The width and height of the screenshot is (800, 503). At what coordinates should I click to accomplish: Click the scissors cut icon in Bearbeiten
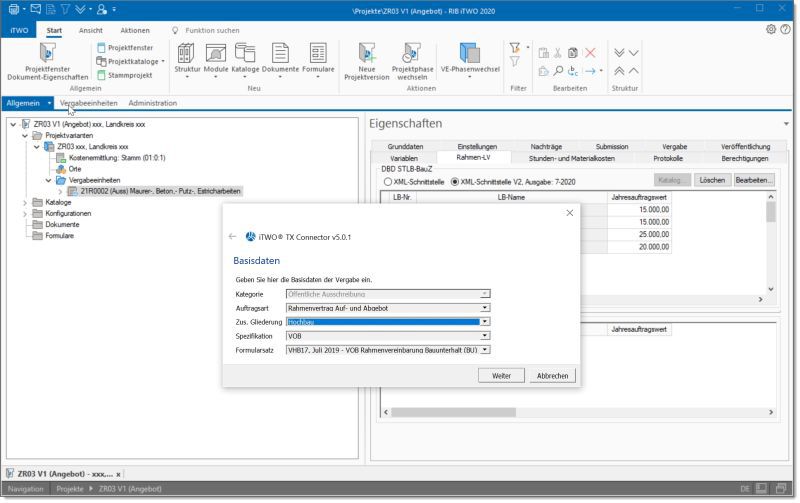pos(558,53)
